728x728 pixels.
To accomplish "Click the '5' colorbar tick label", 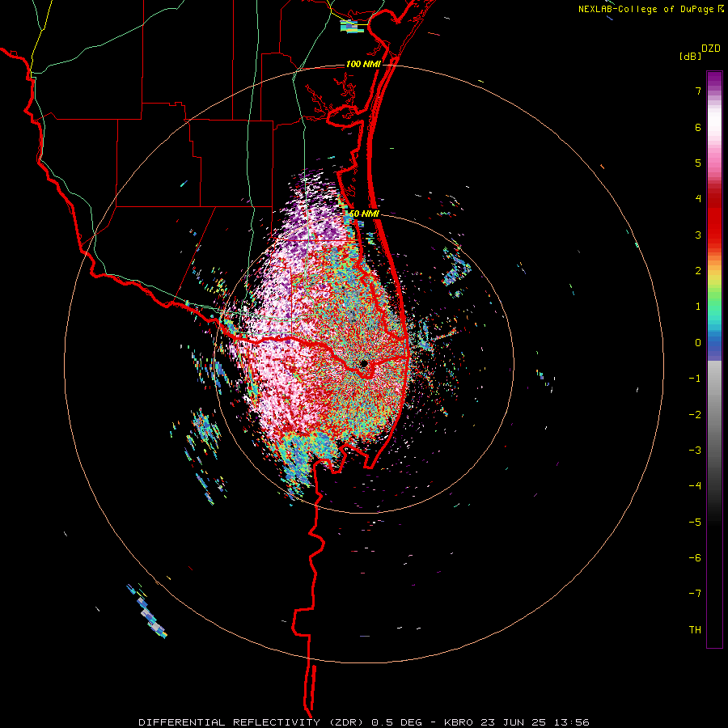I will [698, 163].
